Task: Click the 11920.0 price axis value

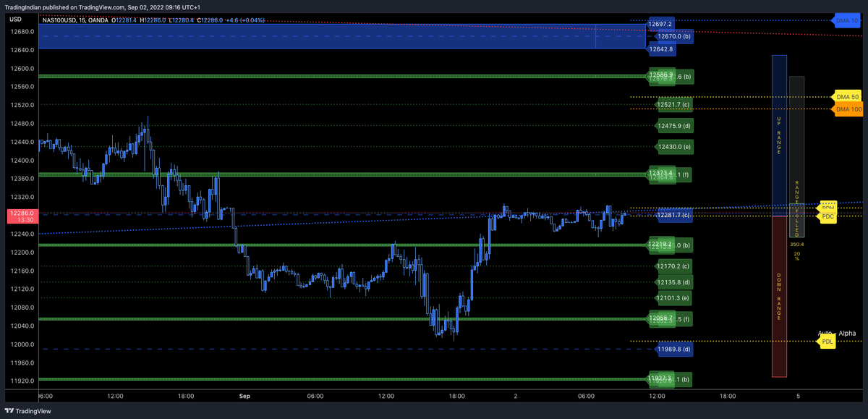Action: pos(23,381)
